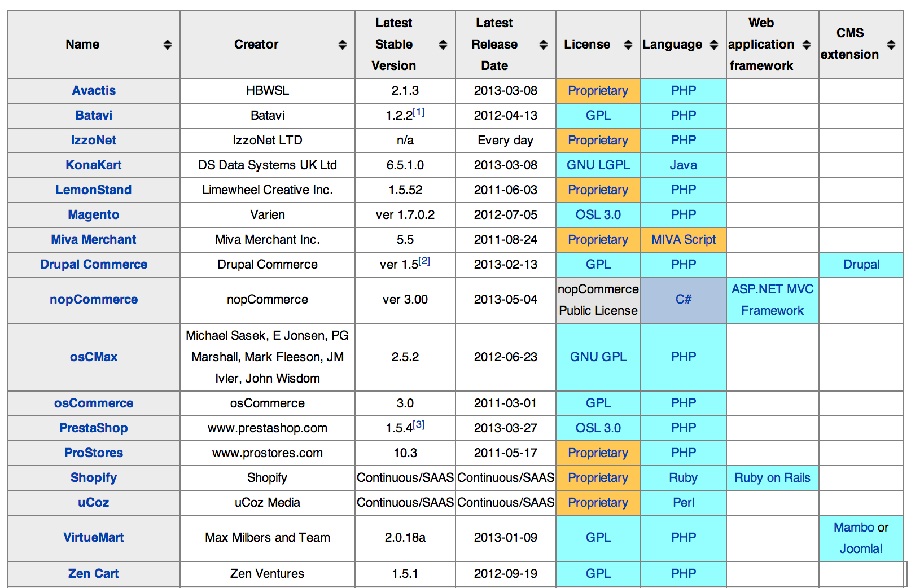Open the Drupal CMS extension link
The image size is (911, 588).
862,264
